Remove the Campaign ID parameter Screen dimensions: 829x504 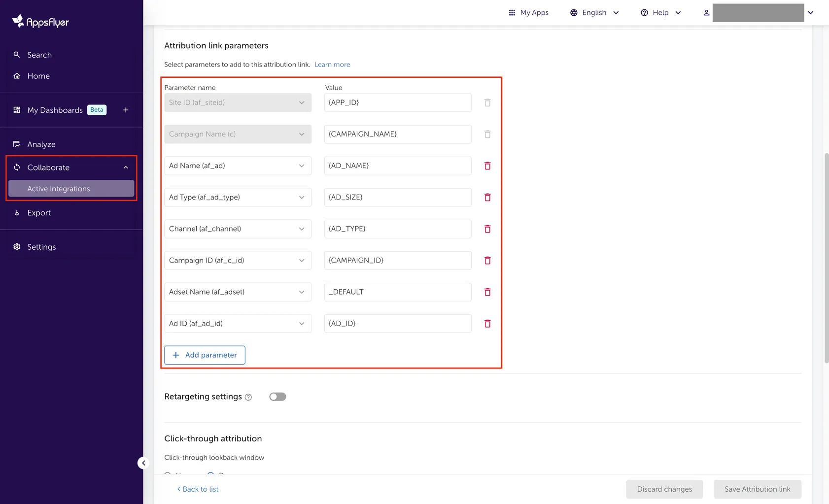pyautogui.click(x=487, y=260)
